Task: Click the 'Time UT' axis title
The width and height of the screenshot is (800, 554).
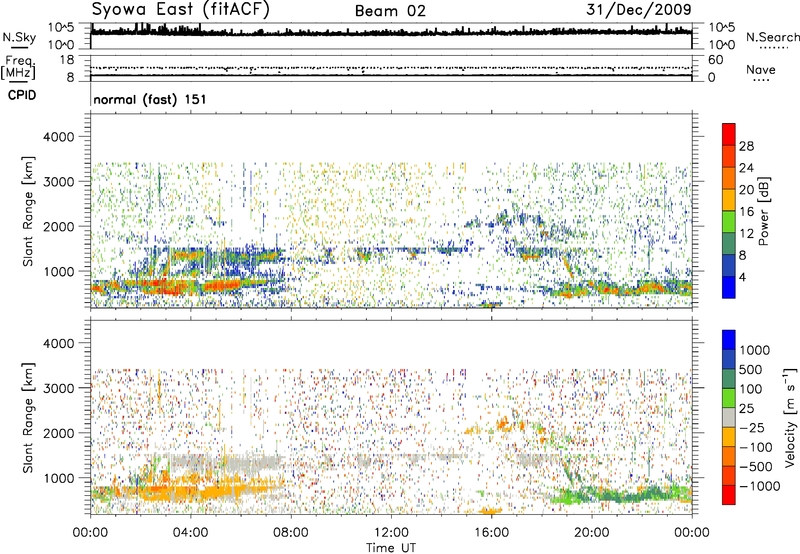Action: pos(391,548)
